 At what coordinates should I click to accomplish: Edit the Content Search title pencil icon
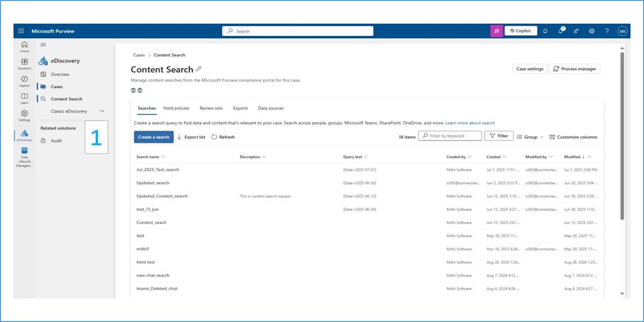[x=199, y=69]
